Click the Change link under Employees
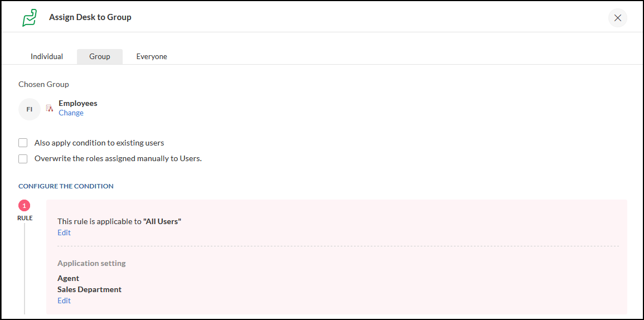 coord(71,113)
